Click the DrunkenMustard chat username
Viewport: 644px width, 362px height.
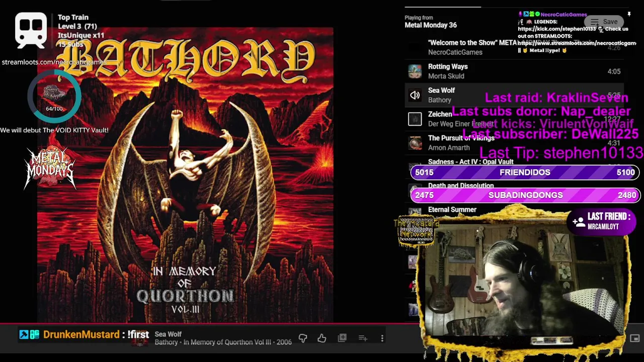pos(81,334)
